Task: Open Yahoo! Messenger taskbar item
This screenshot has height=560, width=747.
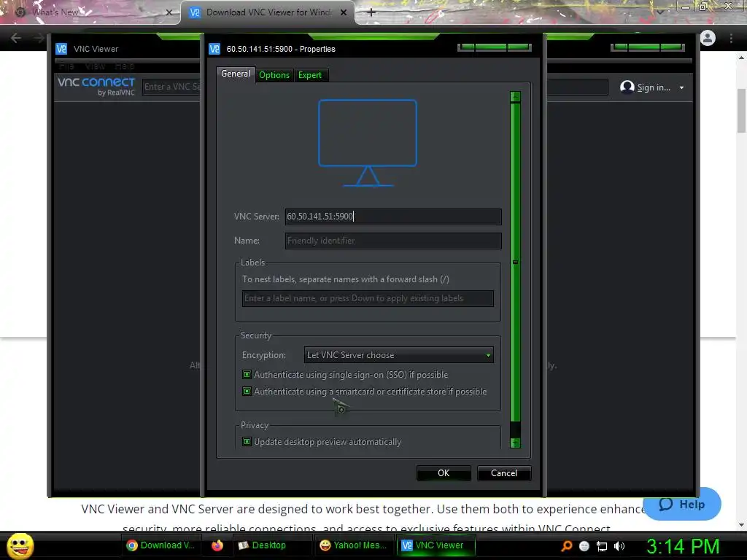Action: (354, 545)
